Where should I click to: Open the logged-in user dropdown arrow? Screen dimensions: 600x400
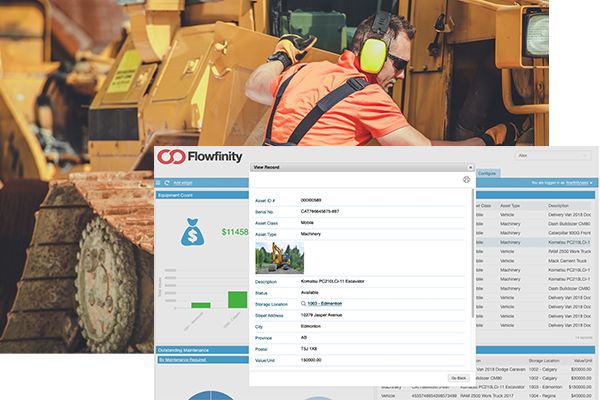[591, 183]
